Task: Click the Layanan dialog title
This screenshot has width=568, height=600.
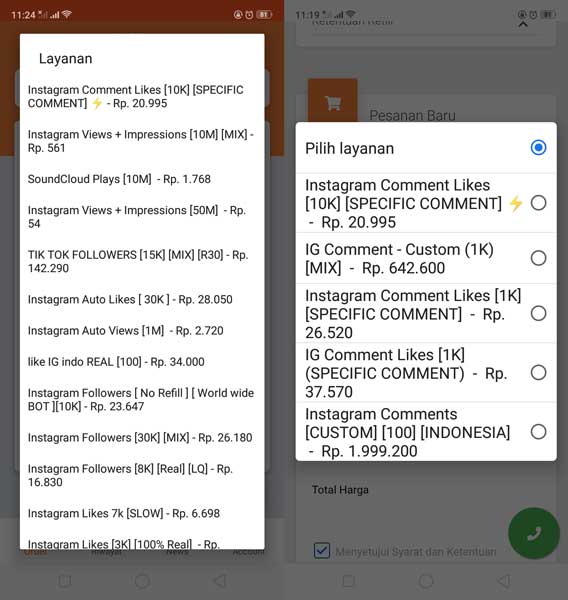Action: pyautogui.click(x=65, y=59)
